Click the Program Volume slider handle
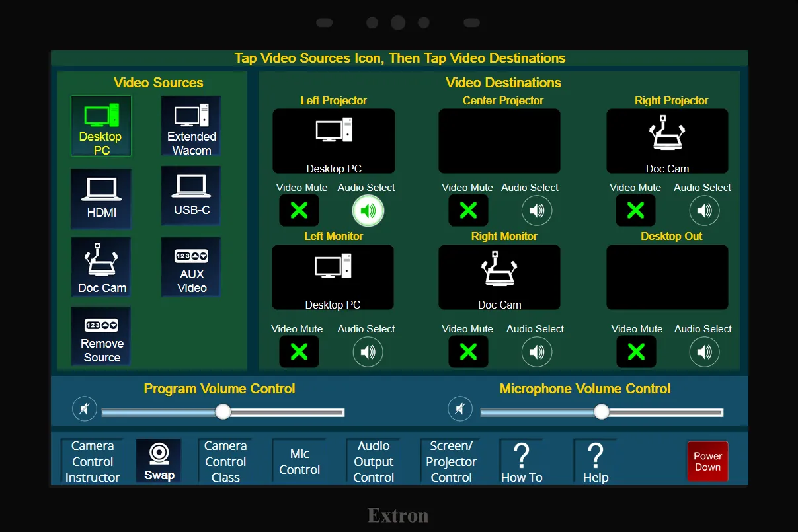 pyautogui.click(x=223, y=412)
